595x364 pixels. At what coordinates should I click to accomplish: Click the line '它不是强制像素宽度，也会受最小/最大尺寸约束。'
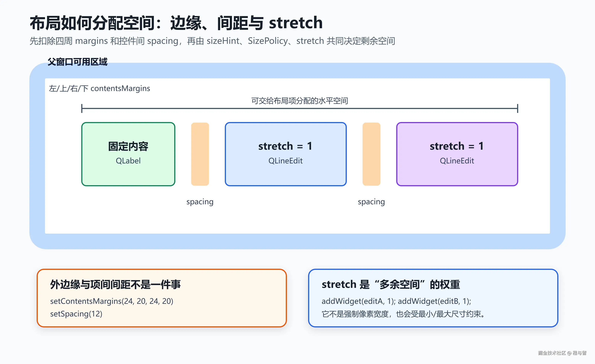(x=403, y=314)
